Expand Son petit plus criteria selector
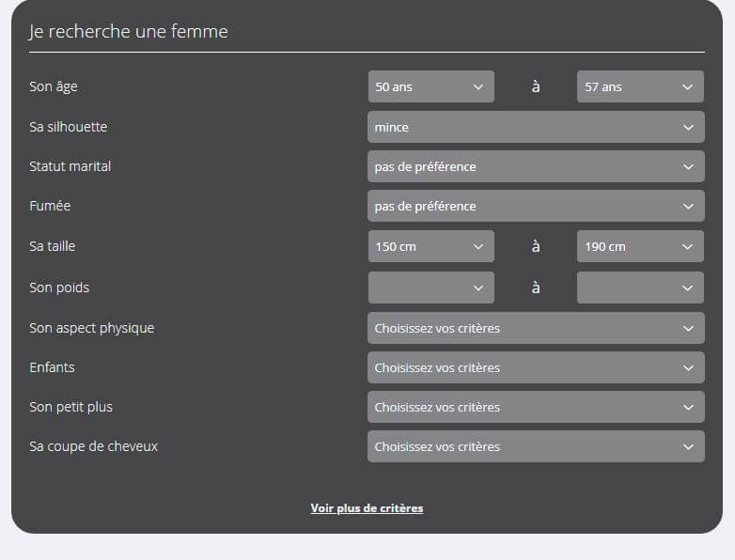The width and height of the screenshot is (735, 560). point(535,407)
